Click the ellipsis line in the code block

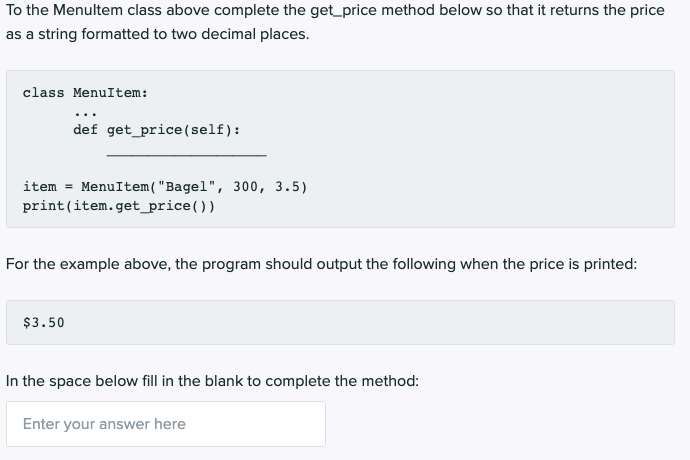(85, 112)
